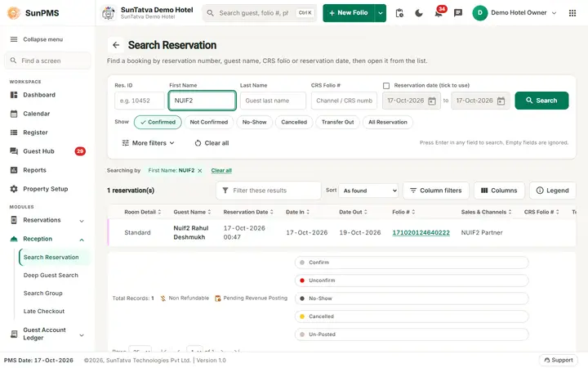Click the Guest Account Ledger icon
The image size is (588, 368).
tap(14, 334)
